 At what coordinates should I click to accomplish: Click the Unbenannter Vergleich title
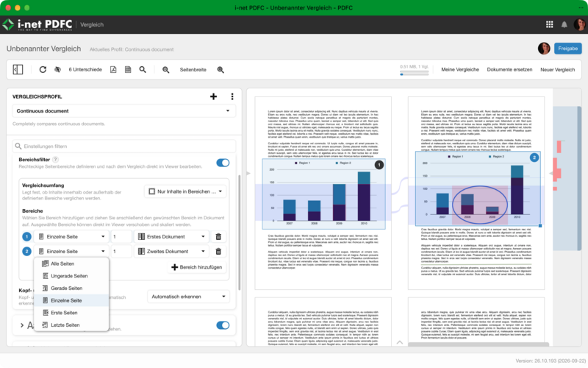[43, 49]
